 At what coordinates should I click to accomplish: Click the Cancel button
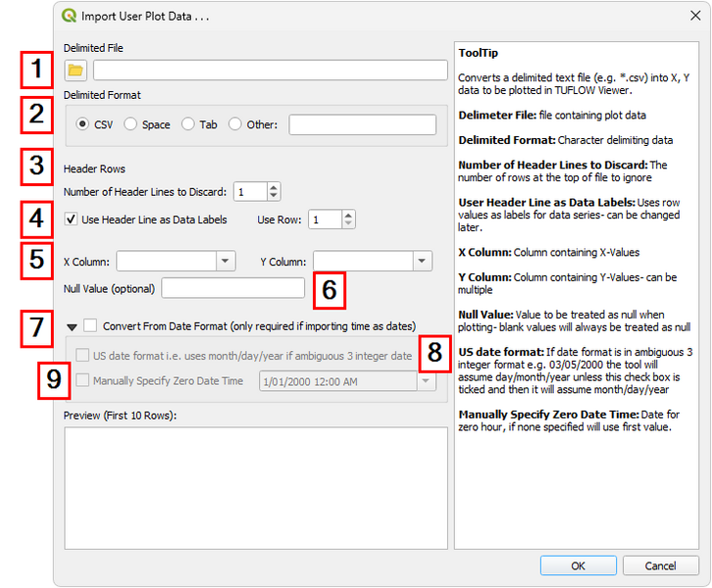(x=660, y=565)
